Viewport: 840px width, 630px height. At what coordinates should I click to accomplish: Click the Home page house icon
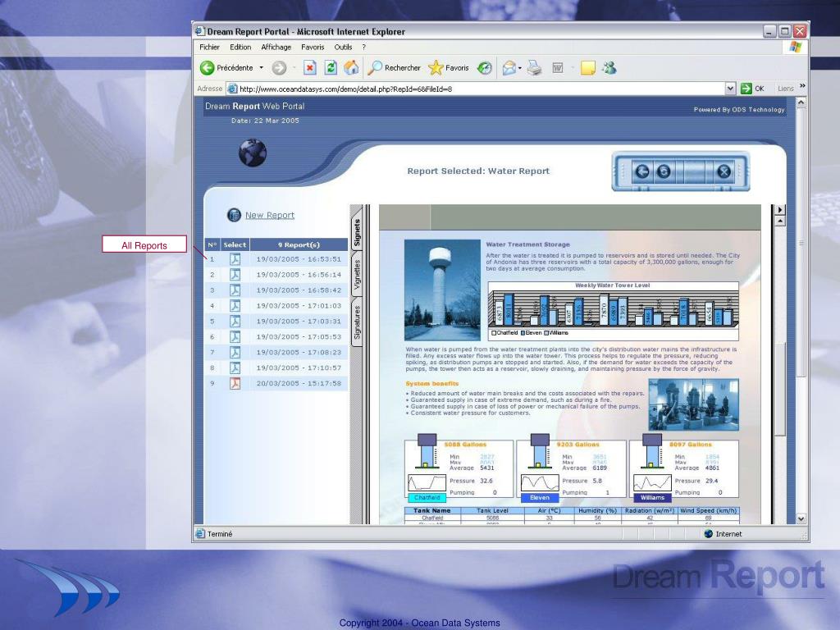(351, 67)
